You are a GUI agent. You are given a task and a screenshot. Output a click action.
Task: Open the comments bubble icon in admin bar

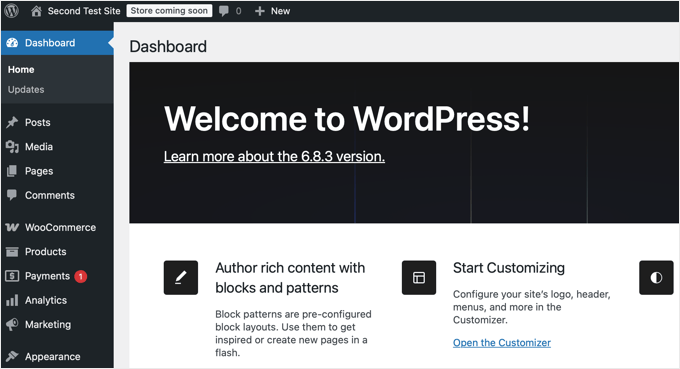point(224,11)
